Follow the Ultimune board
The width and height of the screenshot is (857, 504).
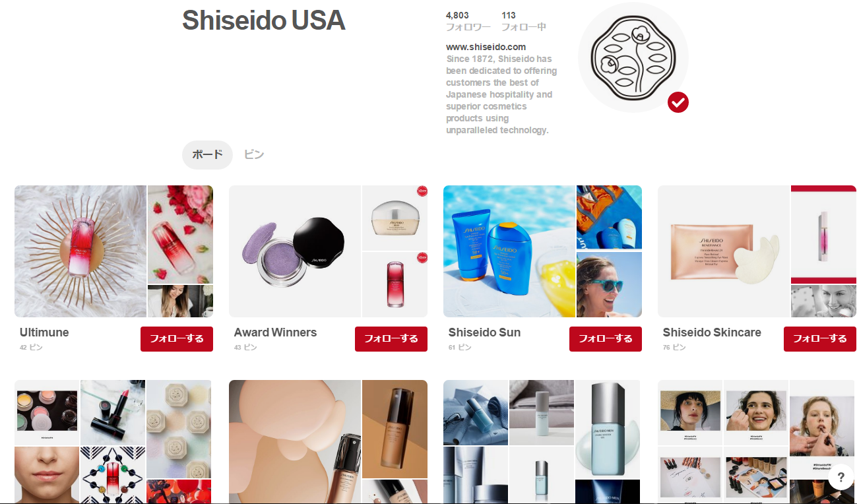tap(177, 339)
